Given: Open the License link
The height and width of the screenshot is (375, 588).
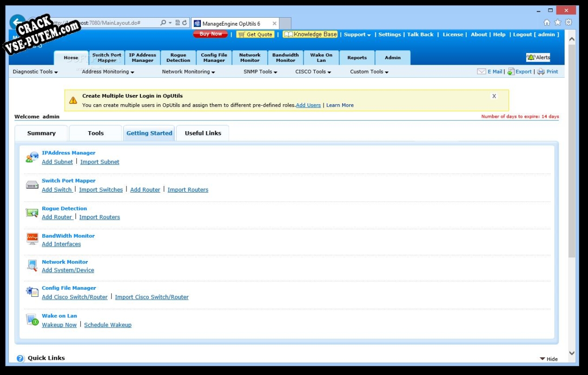Looking at the screenshot, I should [x=453, y=34].
